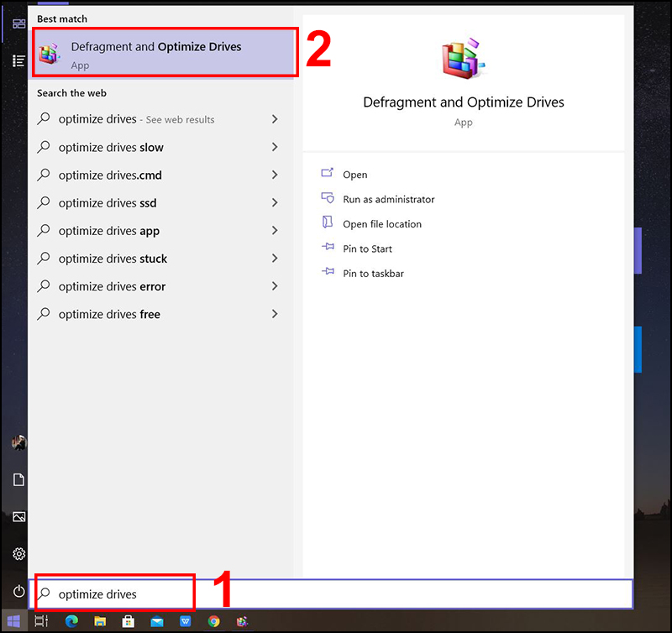Screen dimensions: 672x633
Task: Choose Run as administrator
Action: coord(388,200)
